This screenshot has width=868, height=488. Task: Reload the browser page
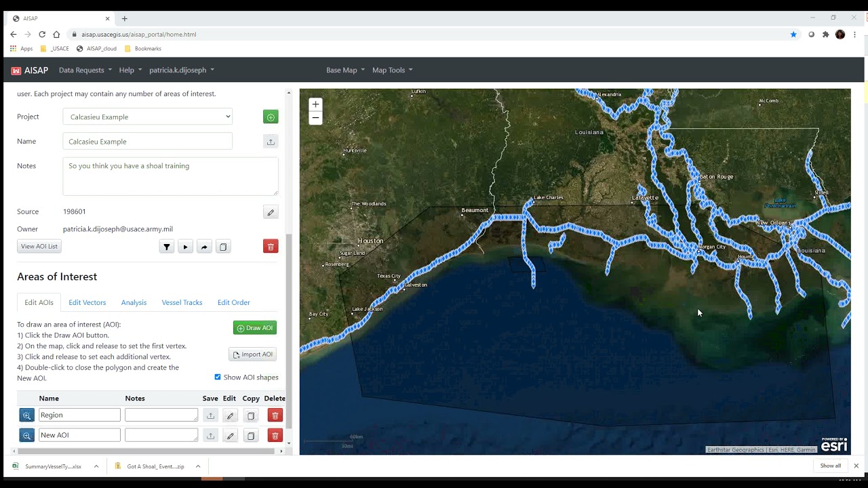(42, 35)
